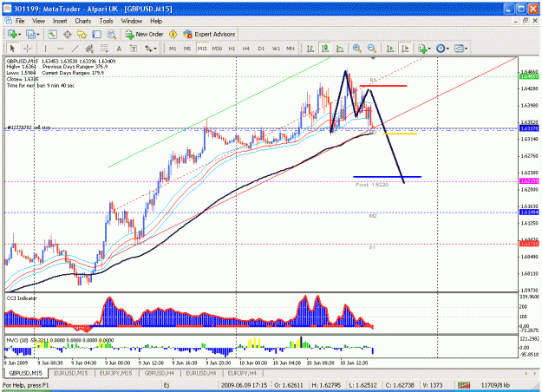Click the CCI Indicator sub-window label
Viewport: 542px width, 392px height.
(x=22, y=298)
